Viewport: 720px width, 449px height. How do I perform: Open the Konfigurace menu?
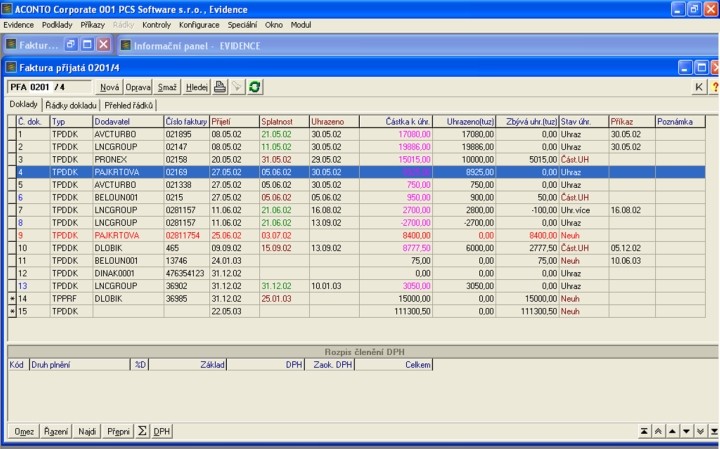point(199,24)
